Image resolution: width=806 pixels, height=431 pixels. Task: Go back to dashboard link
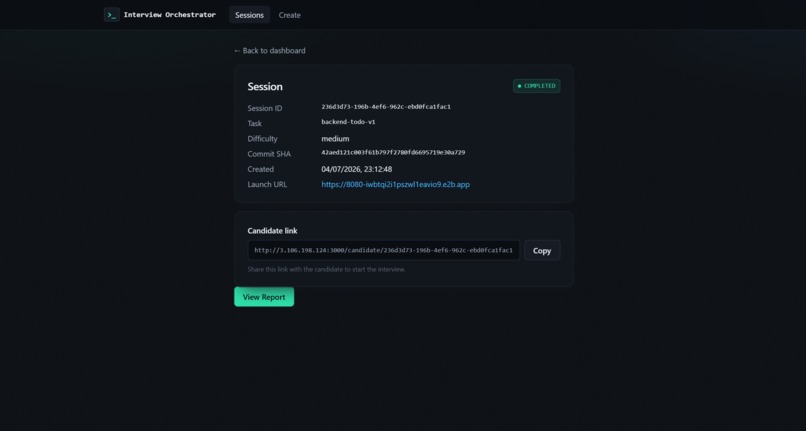[269, 50]
